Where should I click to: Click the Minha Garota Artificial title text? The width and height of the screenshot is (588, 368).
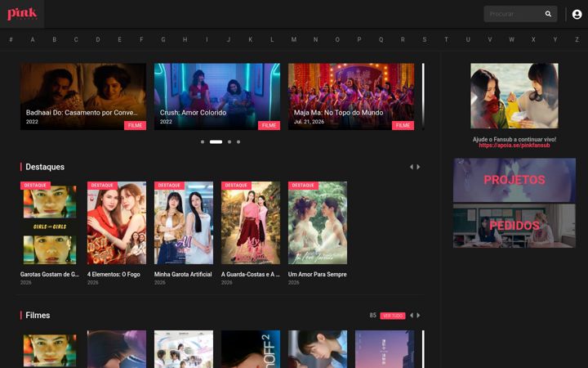(183, 275)
